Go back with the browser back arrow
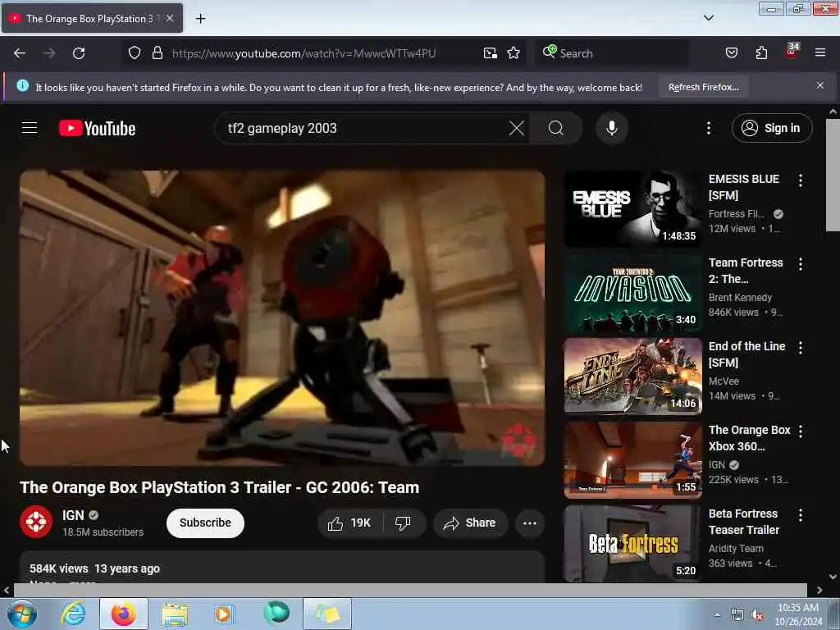The height and width of the screenshot is (630, 840). coord(20,53)
